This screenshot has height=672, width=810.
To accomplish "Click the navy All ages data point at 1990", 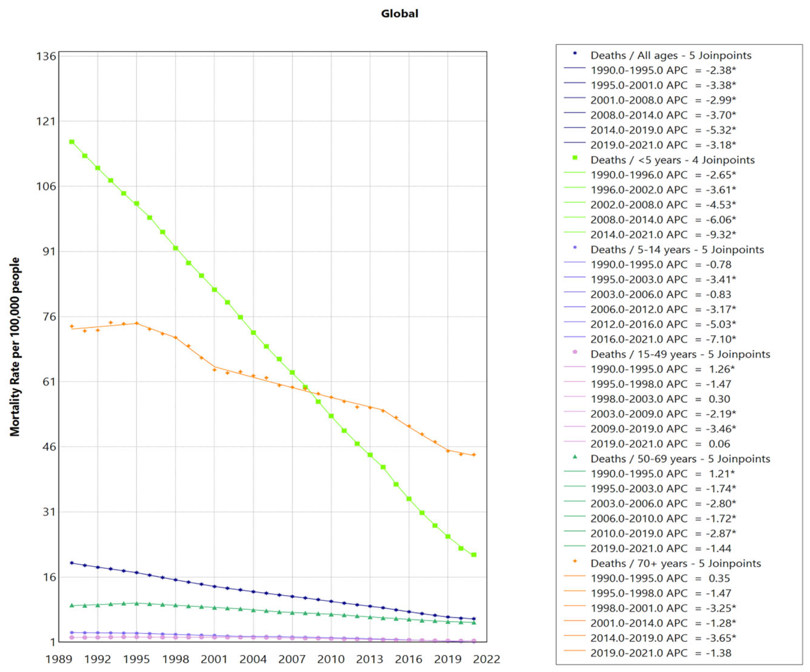I will point(72,563).
